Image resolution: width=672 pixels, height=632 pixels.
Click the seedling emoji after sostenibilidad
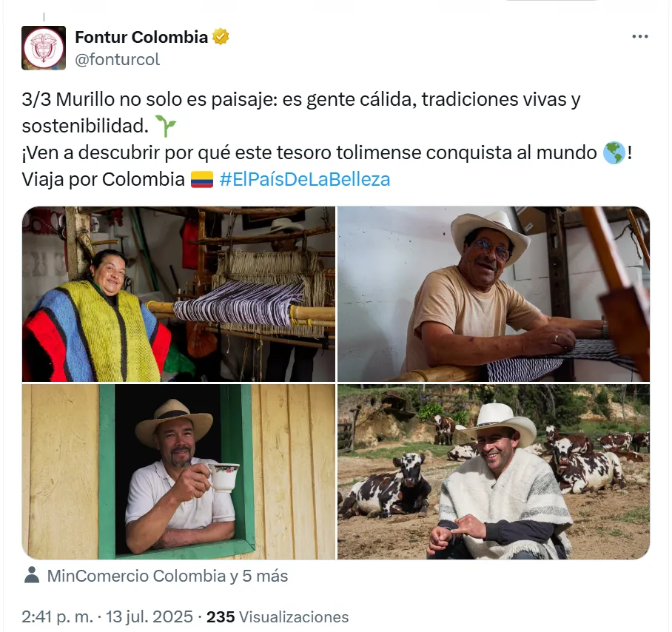pos(166,126)
